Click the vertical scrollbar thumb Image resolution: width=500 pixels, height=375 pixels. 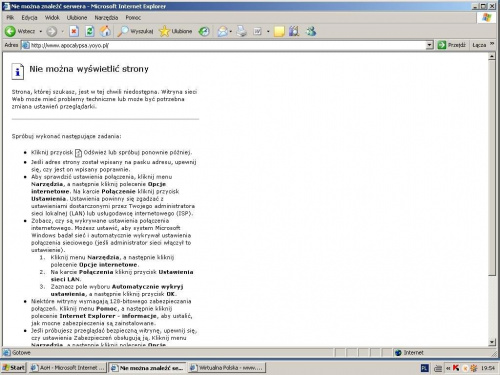point(492,168)
